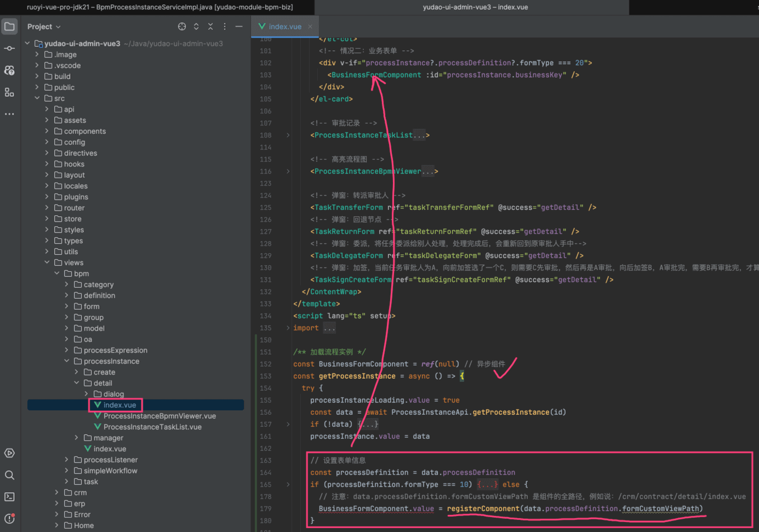Unfold the ProcessInstanceTaskList code block
759x532 pixels.
(x=288, y=135)
